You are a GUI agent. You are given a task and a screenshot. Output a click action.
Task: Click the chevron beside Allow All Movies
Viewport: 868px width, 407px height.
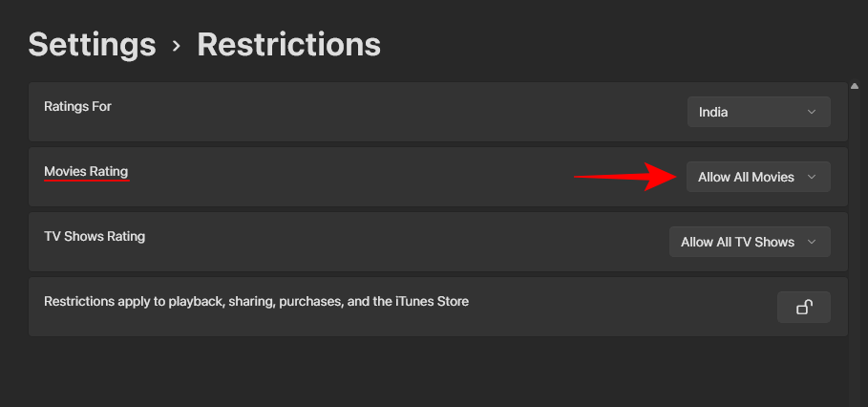(x=812, y=177)
